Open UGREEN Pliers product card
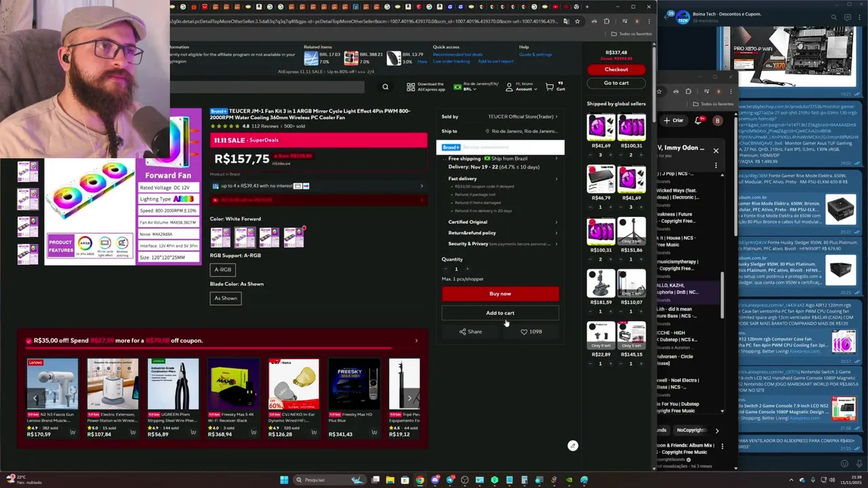This screenshot has width=868, height=488. [173, 398]
